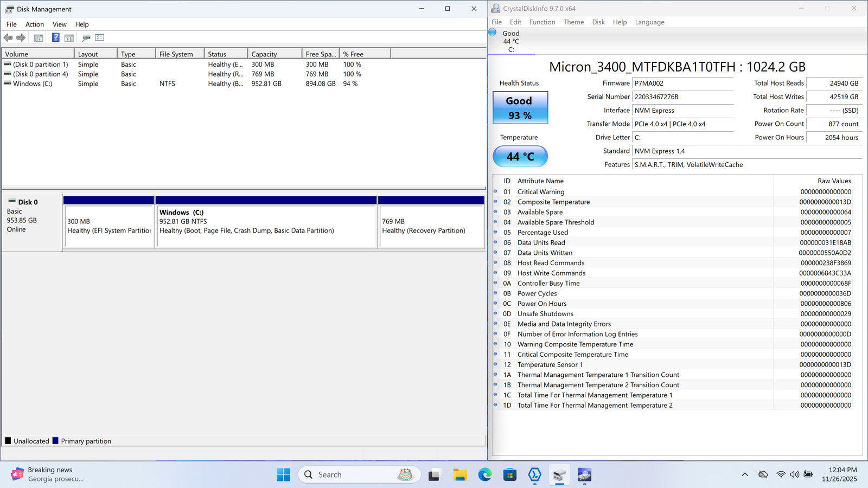Sort volumes by the Capacity column header
The height and width of the screenshot is (488, 868).
tap(274, 54)
